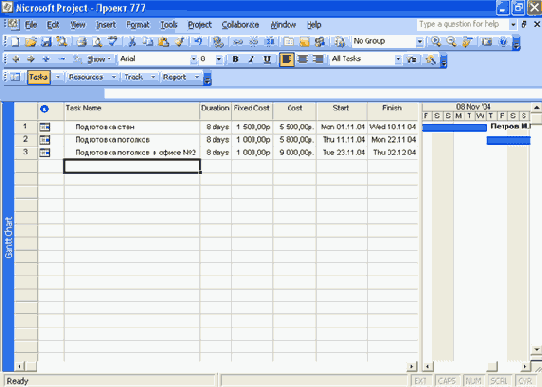Click the Gantt bar for task 2
Viewport: 542px width, 387px height.
pos(508,140)
